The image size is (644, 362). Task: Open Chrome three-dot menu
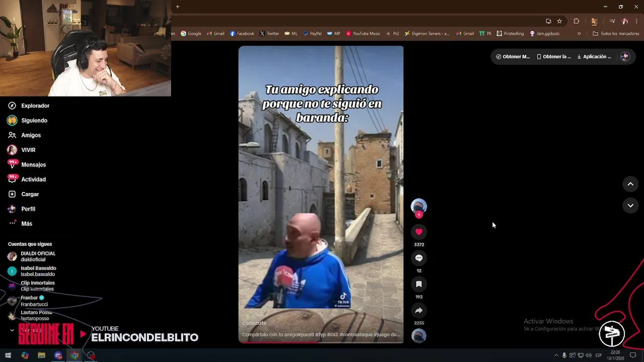click(x=637, y=21)
